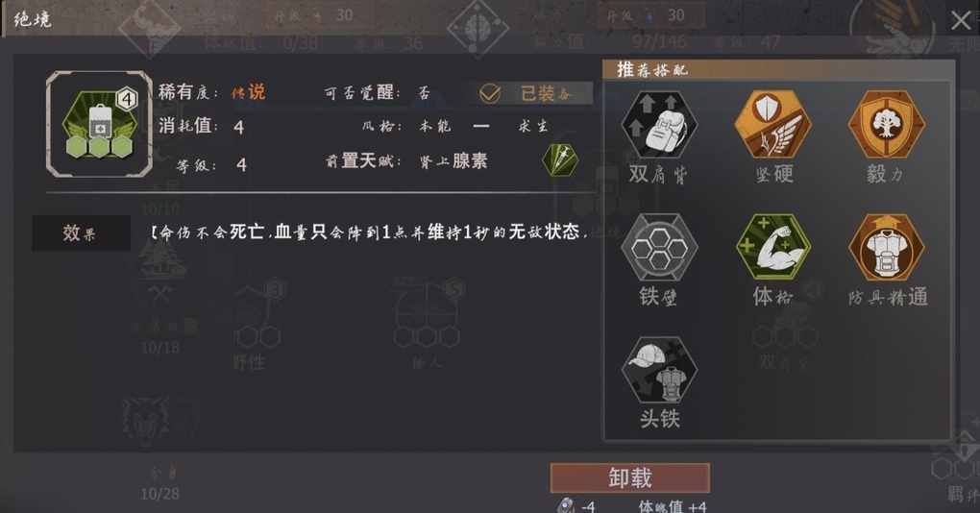Click the 传说 rarity label
Image resolution: width=980 pixels, height=513 pixels.
[248, 92]
